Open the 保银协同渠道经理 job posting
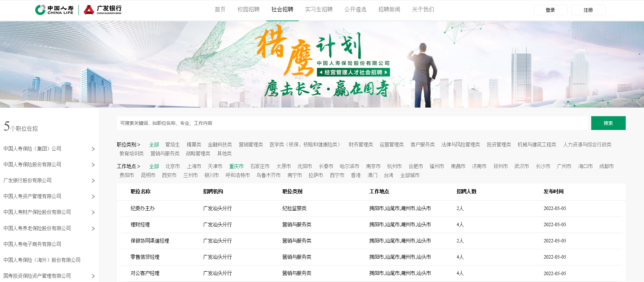This screenshot has height=282, width=644. tap(150, 241)
